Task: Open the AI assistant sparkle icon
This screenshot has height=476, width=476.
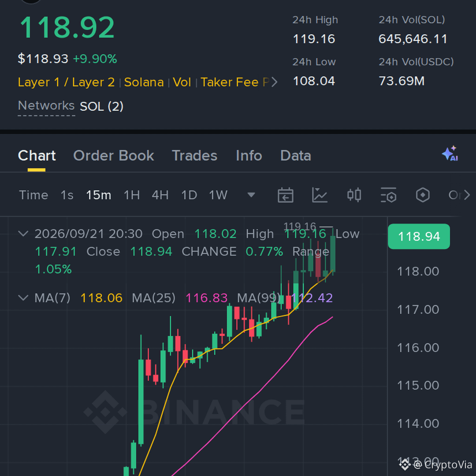Action: [450, 154]
